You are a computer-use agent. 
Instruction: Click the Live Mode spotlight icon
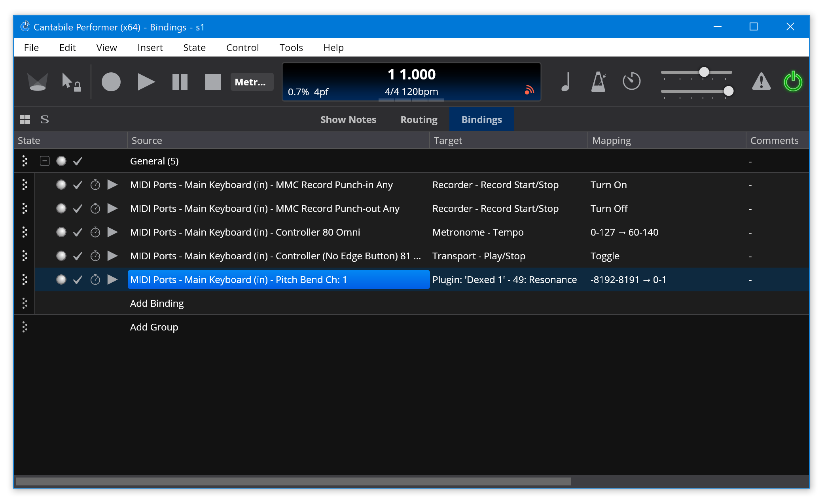coord(38,82)
